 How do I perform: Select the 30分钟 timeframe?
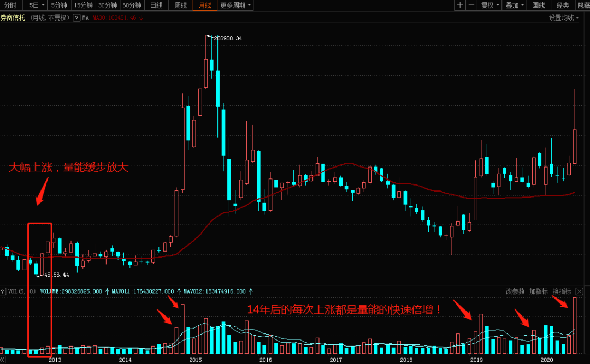(x=108, y=5)
